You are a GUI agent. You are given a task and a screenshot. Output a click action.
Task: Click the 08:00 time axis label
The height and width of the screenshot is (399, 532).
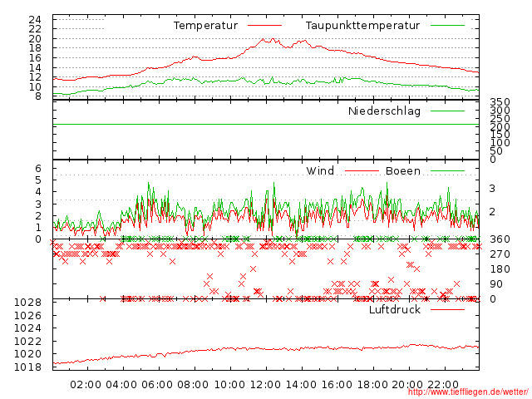(193, 385)
